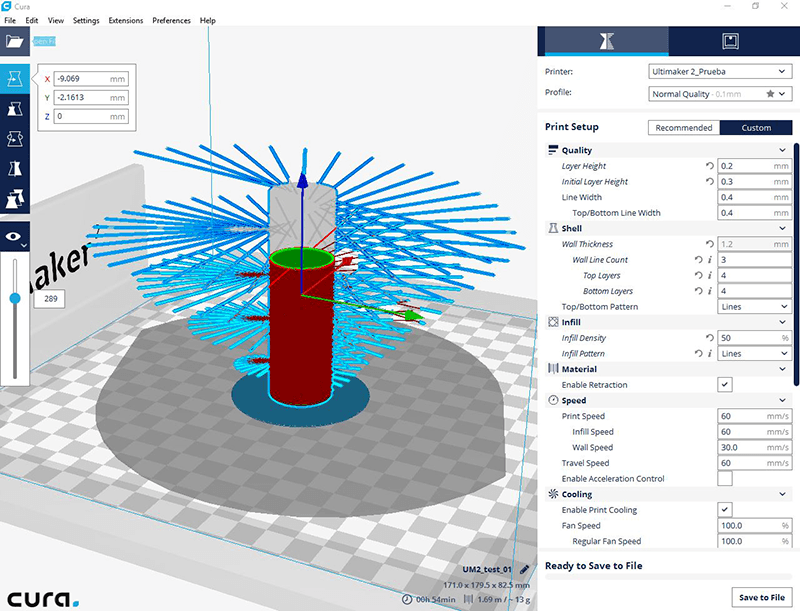
Task: Click the Y position field
Action: pyautogui.click(x=91, y=97)
